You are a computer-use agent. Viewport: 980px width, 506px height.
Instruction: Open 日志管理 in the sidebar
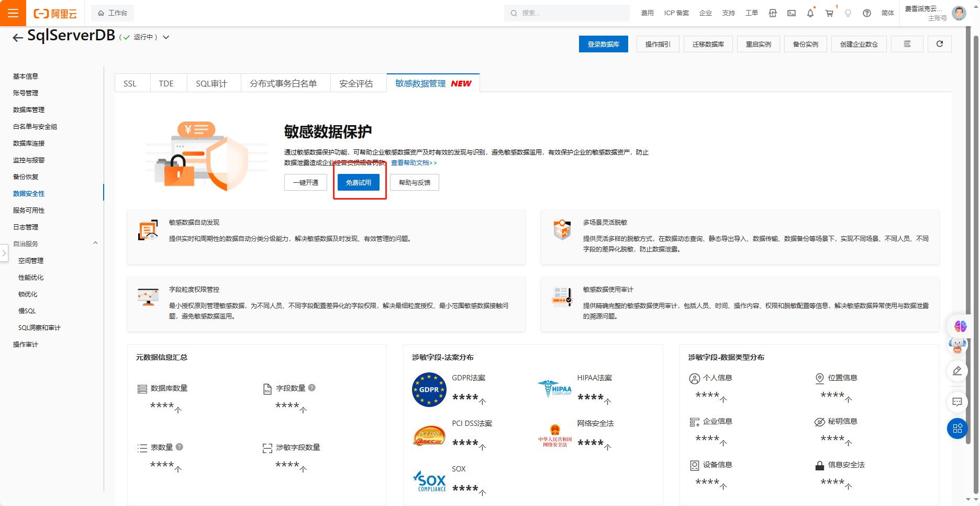tap(26, 227)
